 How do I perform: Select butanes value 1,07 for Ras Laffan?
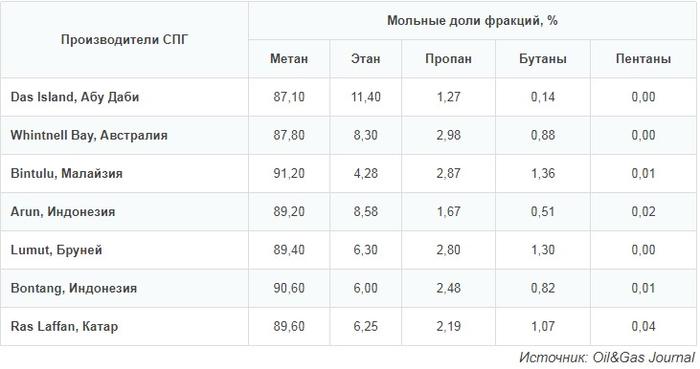pyautogui.click(x=543, y=327)
